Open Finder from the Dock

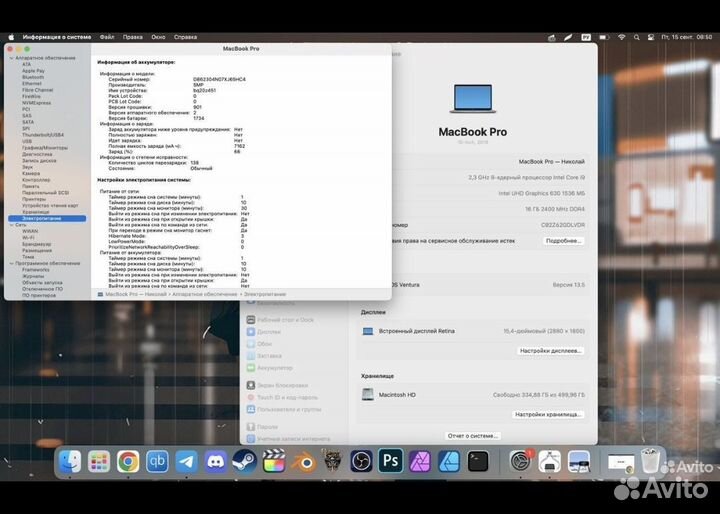coord(70,461)
